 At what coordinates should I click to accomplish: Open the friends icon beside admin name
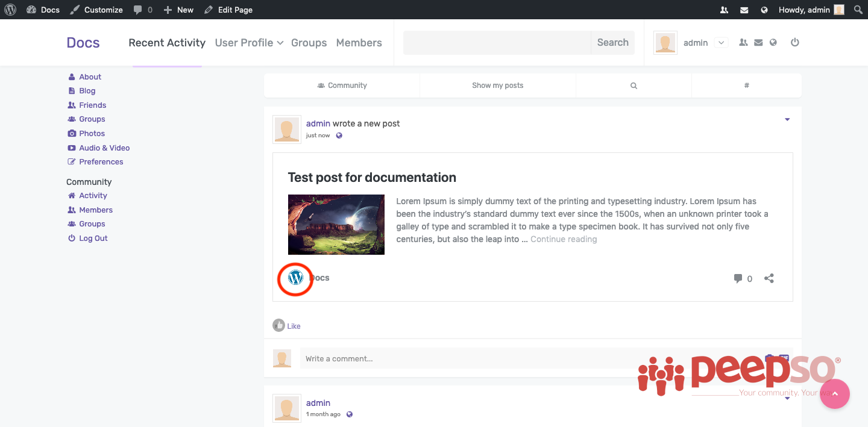(x=743, y=43)
